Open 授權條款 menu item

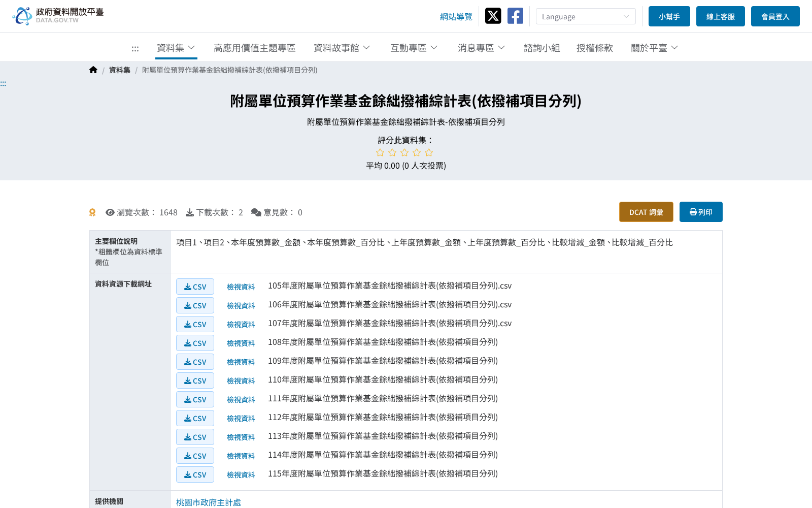pos(595,48)
